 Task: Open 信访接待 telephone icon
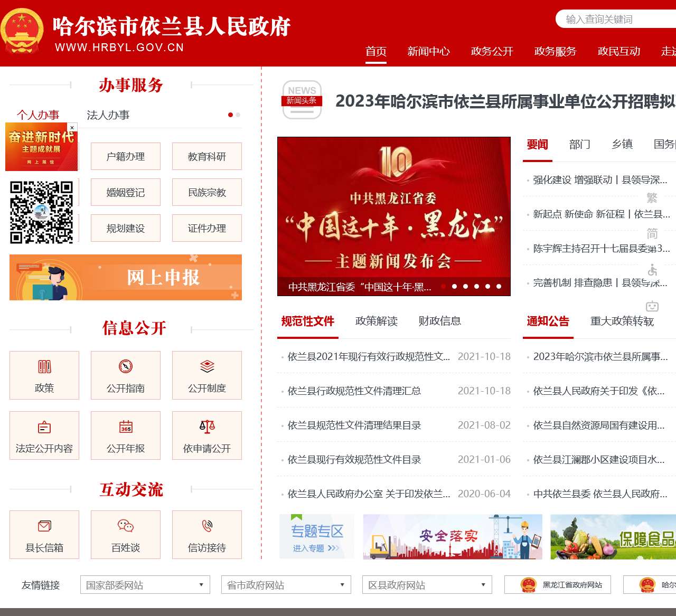tap(206, 526)
